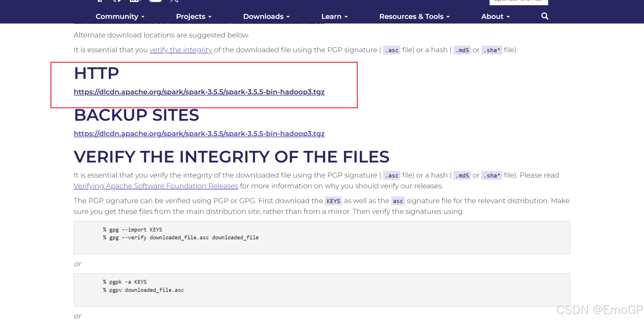Expand the Projects dropdown menu
644x320 pixels.
[194, 17]
